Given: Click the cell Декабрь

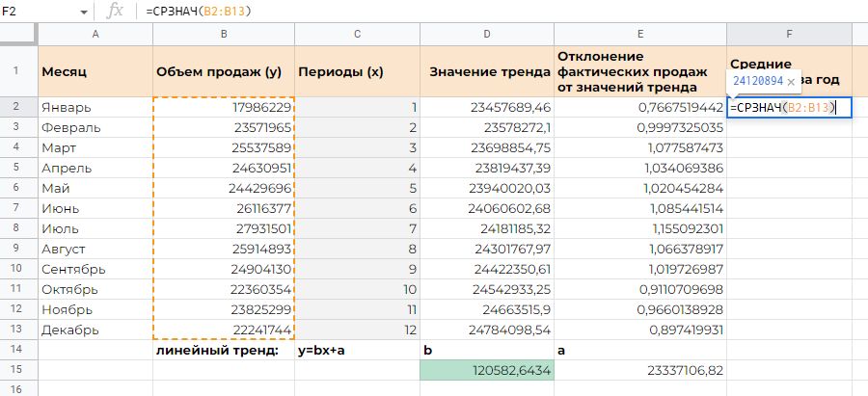Looking at the screenshot, I should point(95,330).
